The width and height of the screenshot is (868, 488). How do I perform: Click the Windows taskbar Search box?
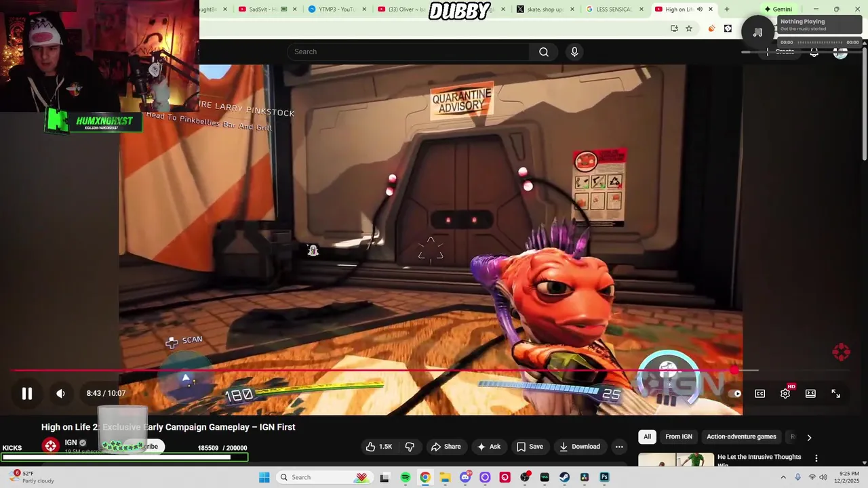(x=324, y=477)
